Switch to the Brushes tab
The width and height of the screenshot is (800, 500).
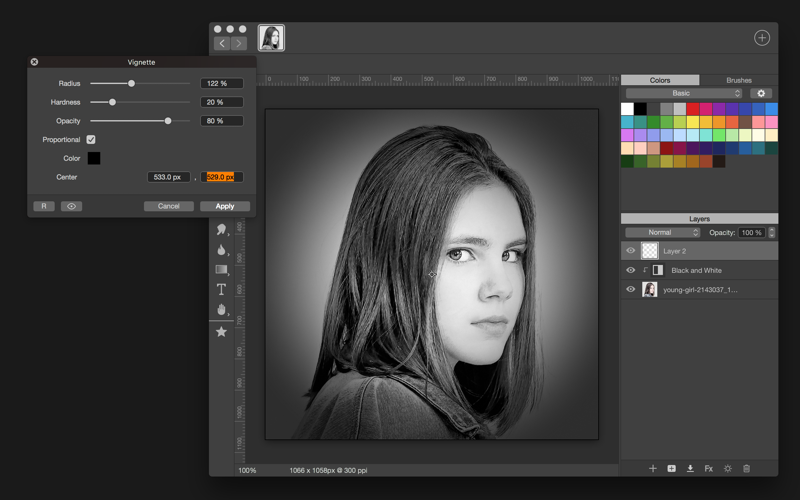(738, 80)
